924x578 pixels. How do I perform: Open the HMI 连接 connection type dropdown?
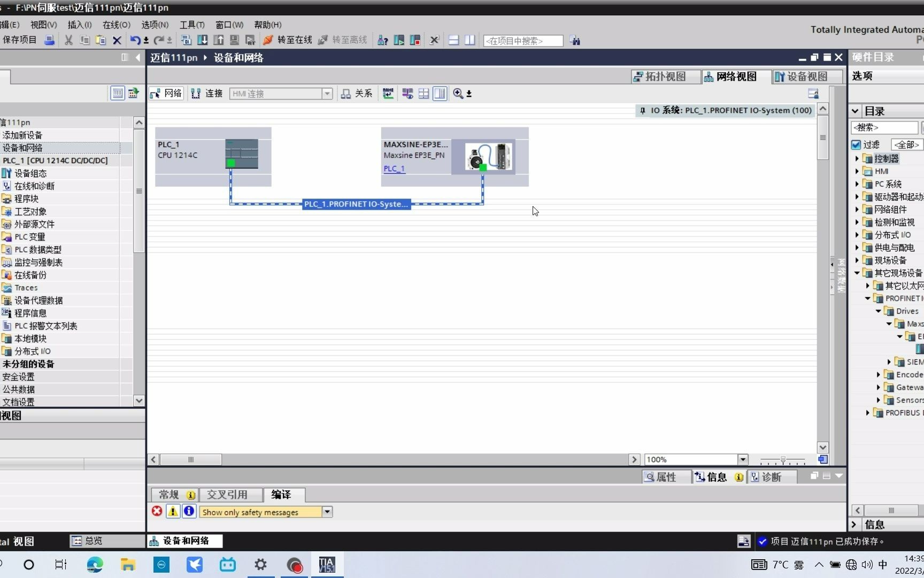(x=327, y=94)
